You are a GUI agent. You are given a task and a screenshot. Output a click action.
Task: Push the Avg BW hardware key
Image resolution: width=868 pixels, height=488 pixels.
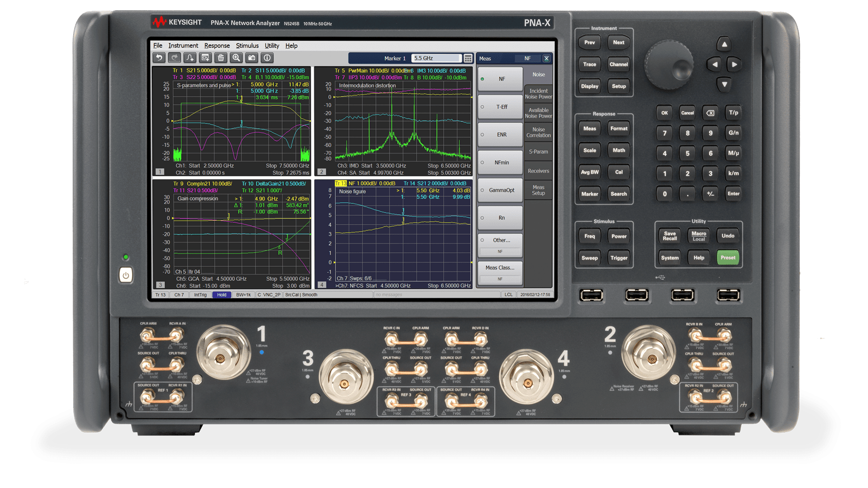pyautogui.click(x=590, y=172)
